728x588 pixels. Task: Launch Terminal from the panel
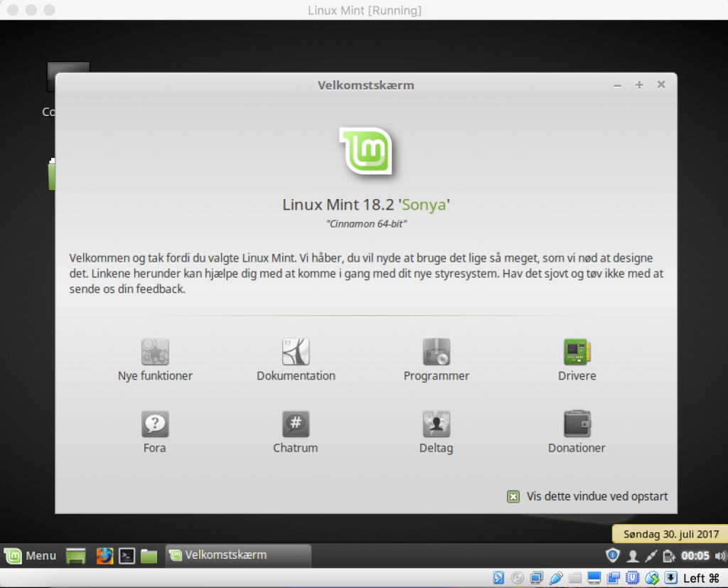(127, 555)
